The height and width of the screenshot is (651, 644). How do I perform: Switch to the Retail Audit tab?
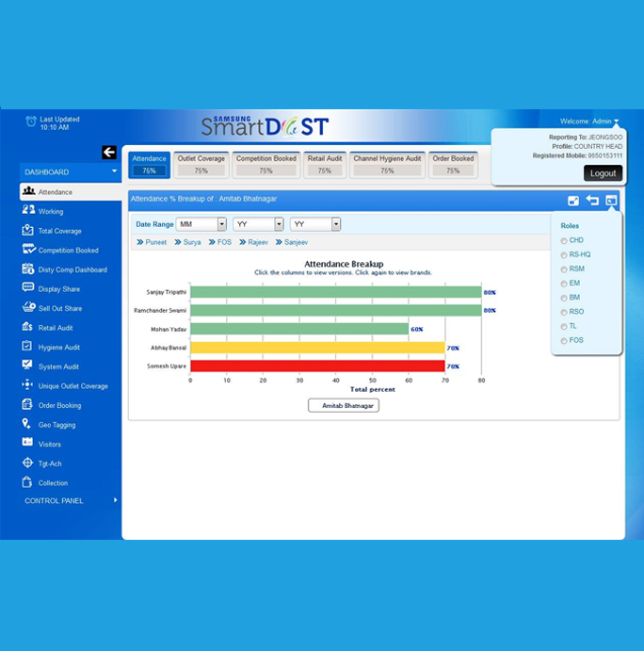pyautogui.click(x=325, y=165)
